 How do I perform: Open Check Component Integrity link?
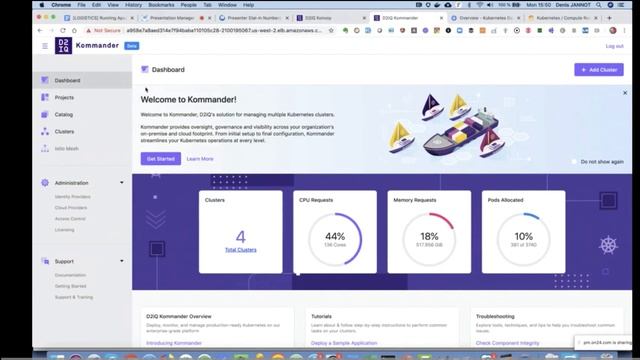(507, 343)
